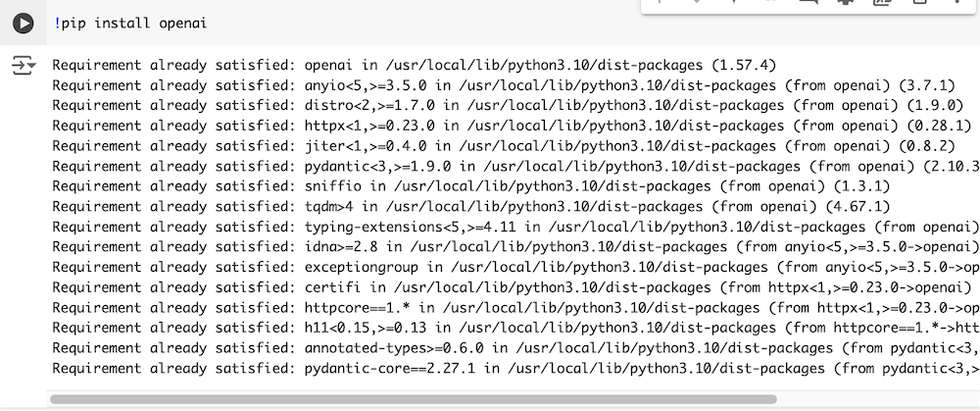The image size is (980, 411).
Task: Mirror the cell in a tab icon
Action: click(881, 3)
